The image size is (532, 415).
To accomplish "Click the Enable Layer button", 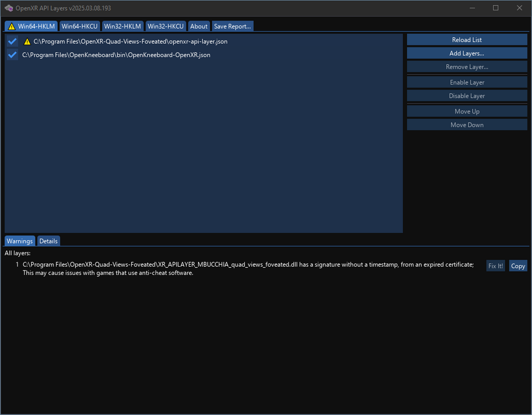I will coord(467,82).
